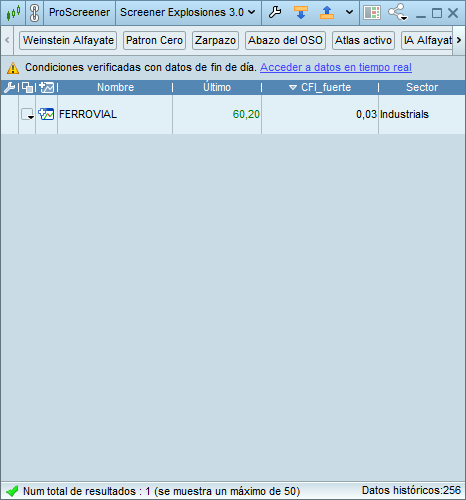Click the orange bar with blue down arrow

301,13
